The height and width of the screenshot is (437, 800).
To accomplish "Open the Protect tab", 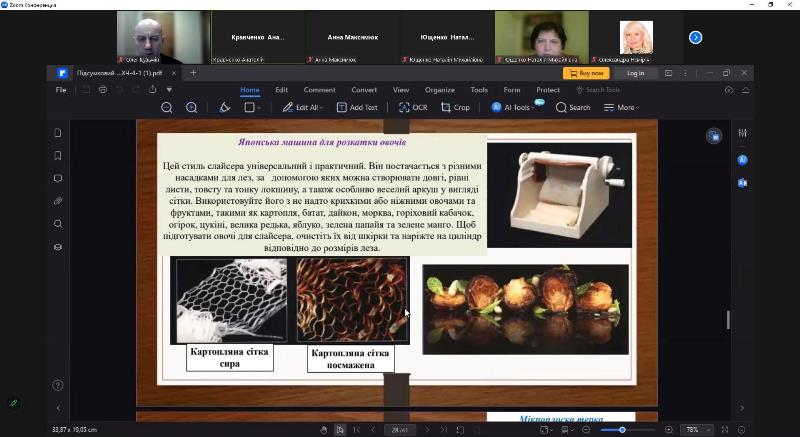I will 548,90.
